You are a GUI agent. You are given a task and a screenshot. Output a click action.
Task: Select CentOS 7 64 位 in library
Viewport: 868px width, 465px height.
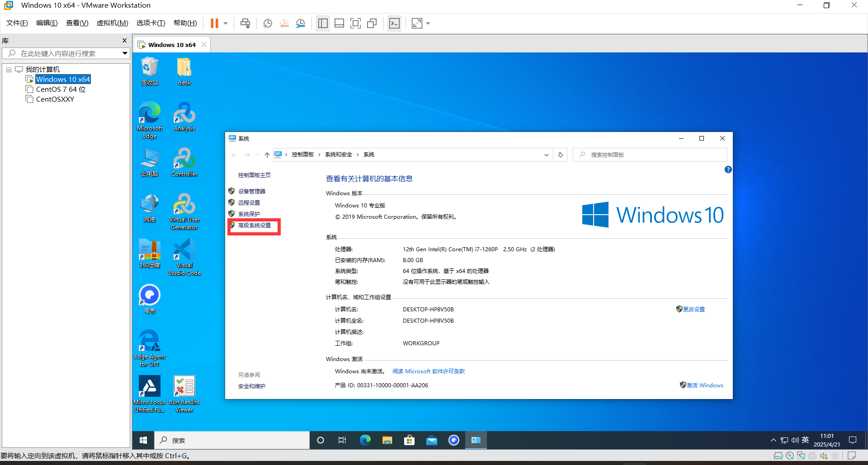pyautogui.click(x=61, y=89)
